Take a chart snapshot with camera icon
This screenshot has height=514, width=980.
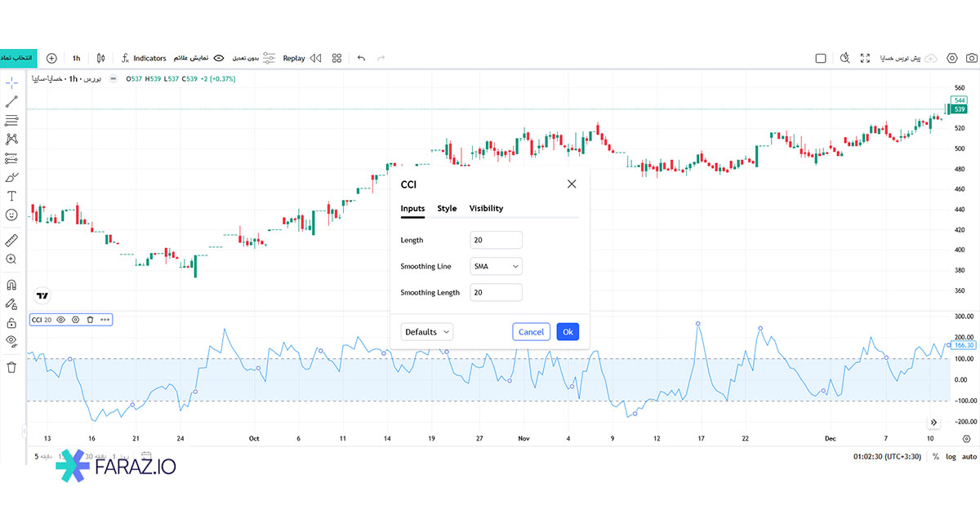971,58
